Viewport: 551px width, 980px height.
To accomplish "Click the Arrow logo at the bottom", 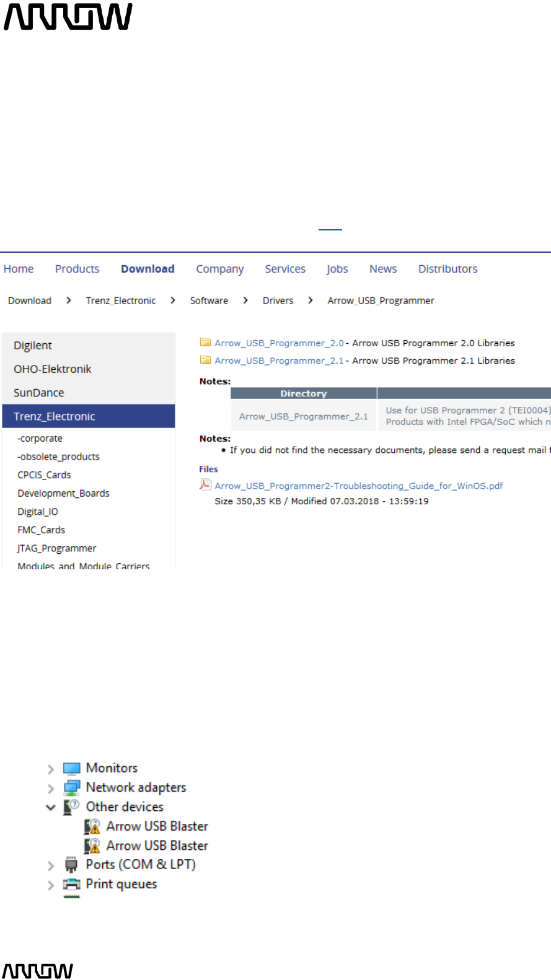I will tap(38, 971).
